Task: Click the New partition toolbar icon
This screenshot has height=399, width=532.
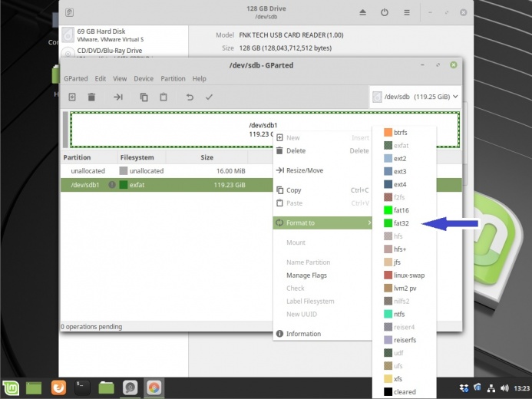Action: point(72,97)
